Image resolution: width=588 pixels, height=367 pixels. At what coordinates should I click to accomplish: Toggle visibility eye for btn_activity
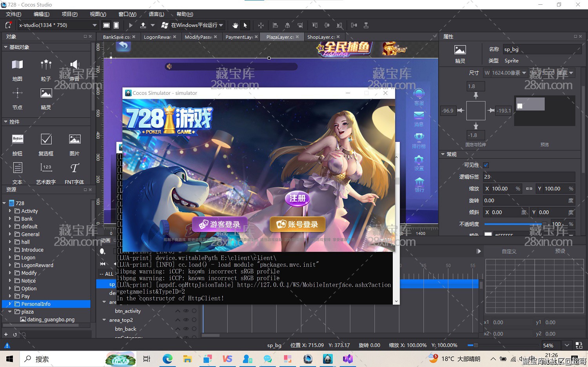click(186, 311)
